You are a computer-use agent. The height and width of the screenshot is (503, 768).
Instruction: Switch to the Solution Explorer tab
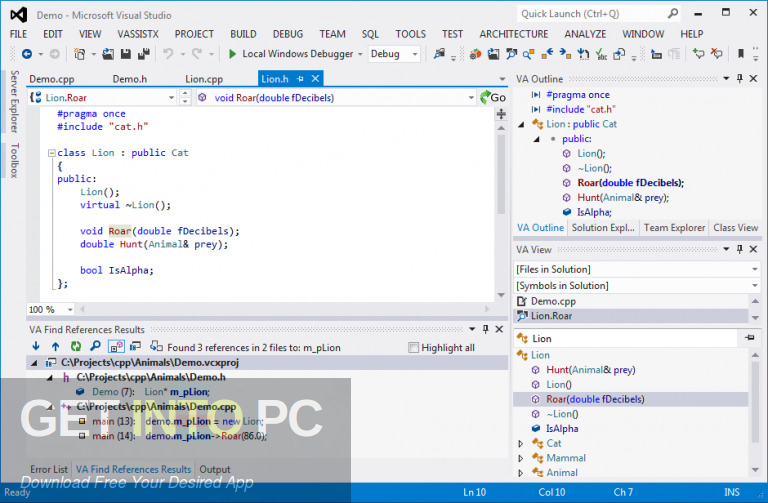click(x=603, y=228)
